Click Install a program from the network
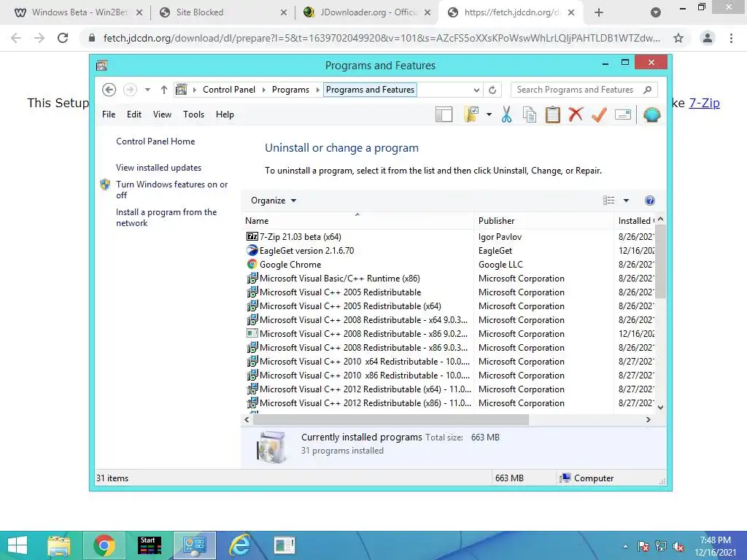Screen dimensions: 747x560 point(166,217)
